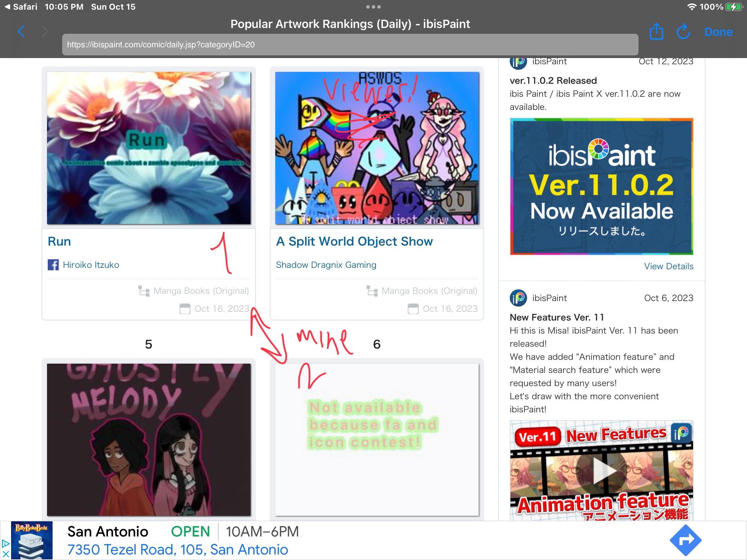Open the Ghostly Melody artwork thumbnail
747x560 pixels.
149,440
